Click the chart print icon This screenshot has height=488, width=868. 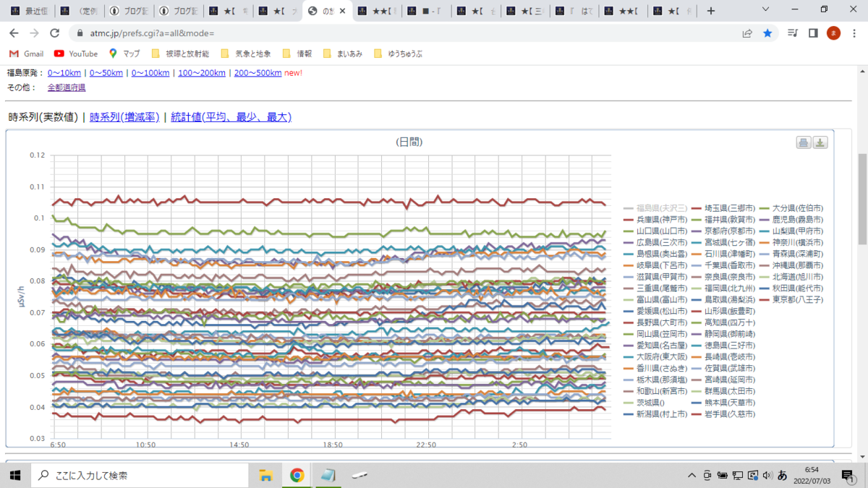pos(804,142)
